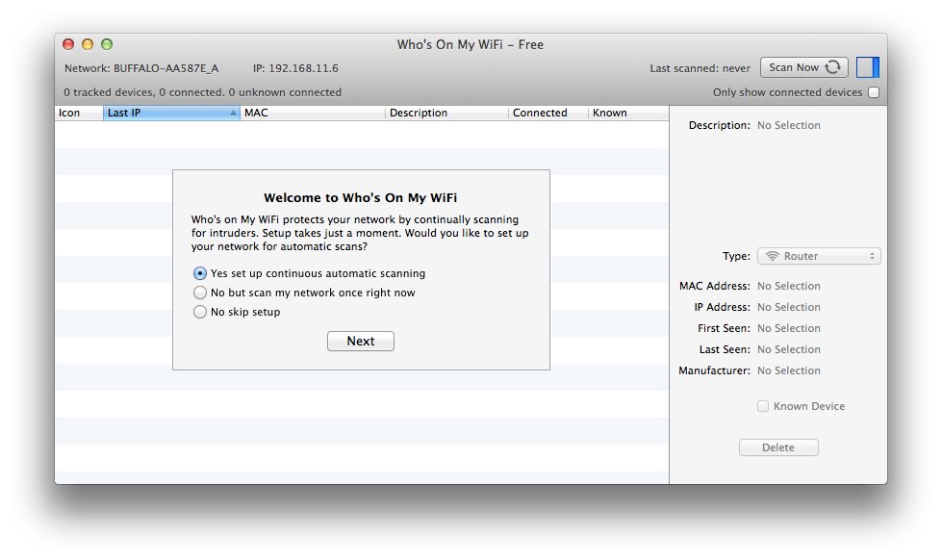Click the Description column header

[446, 113]
